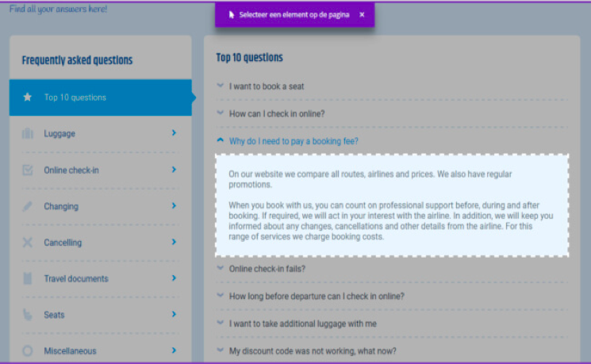Open 'My discount code was not working' question
The width and height of the screenshot is (591, 364).
coord(313,351)
